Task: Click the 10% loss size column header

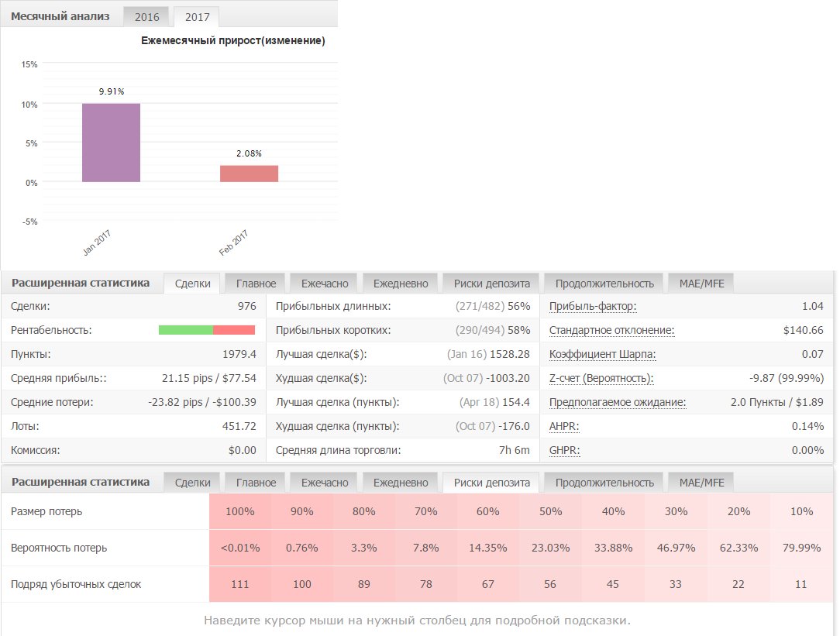Action: (x=801, y=511)
